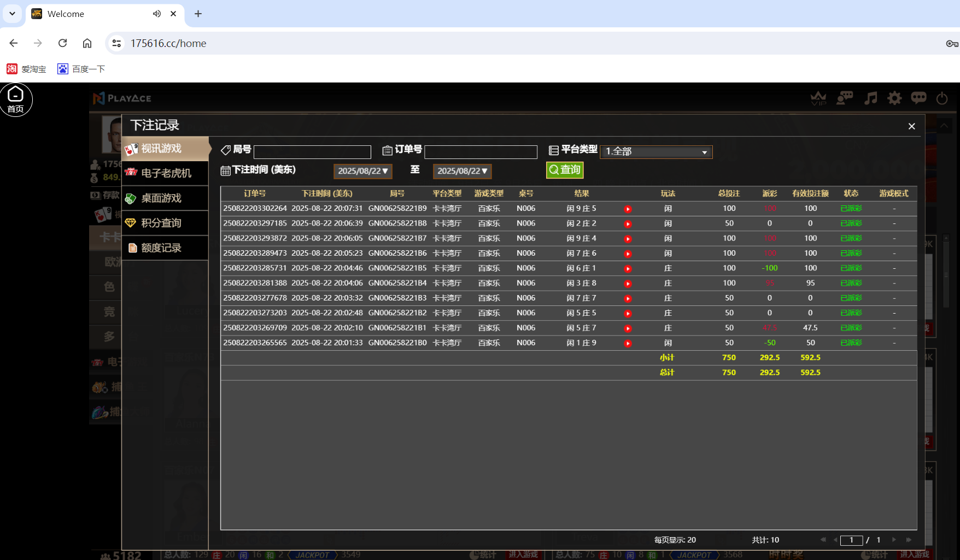Select the 积分查询 sidebar item
Screen dimensions: 960x560
point(165,222)
